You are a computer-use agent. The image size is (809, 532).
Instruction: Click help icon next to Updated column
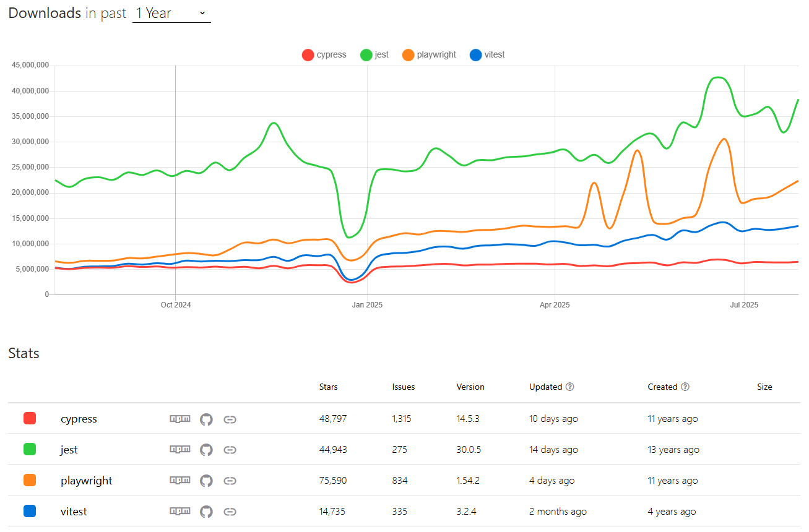[x=570, y=387]
